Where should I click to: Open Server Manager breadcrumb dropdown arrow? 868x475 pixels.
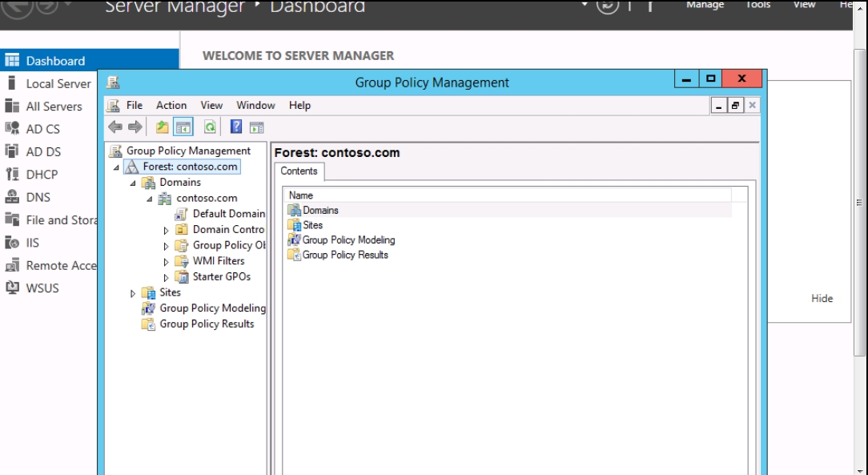point(585,3)
